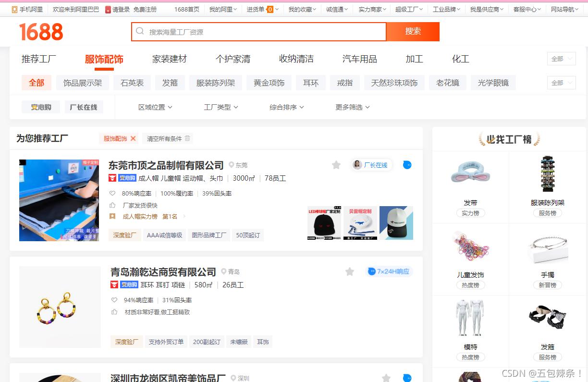Select the 全部 subcategory chip
Image resolution: width=588 pixels, height=382 pixels.
pyautogui.click(x=37, y=82)
